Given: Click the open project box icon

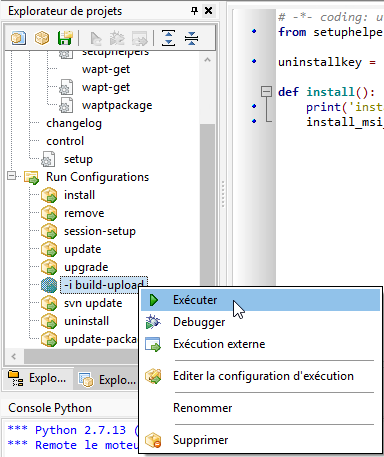Looking at the screenshot, I should tap(42, 38).
